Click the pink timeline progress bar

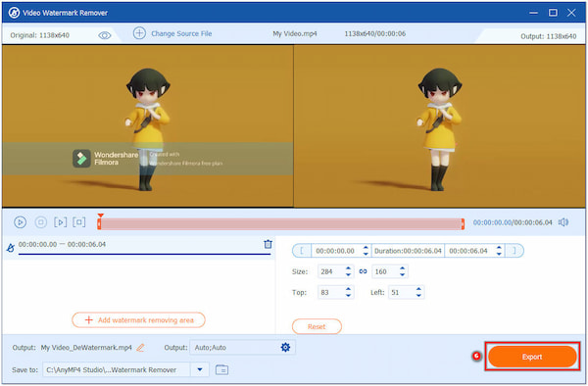point(281,223)
